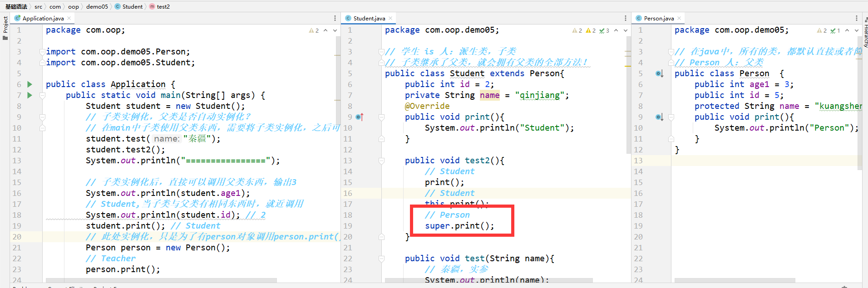The image size is (868, 288).
Task: Click the run arrow beside the main method
Action: (x=30, y=95)
